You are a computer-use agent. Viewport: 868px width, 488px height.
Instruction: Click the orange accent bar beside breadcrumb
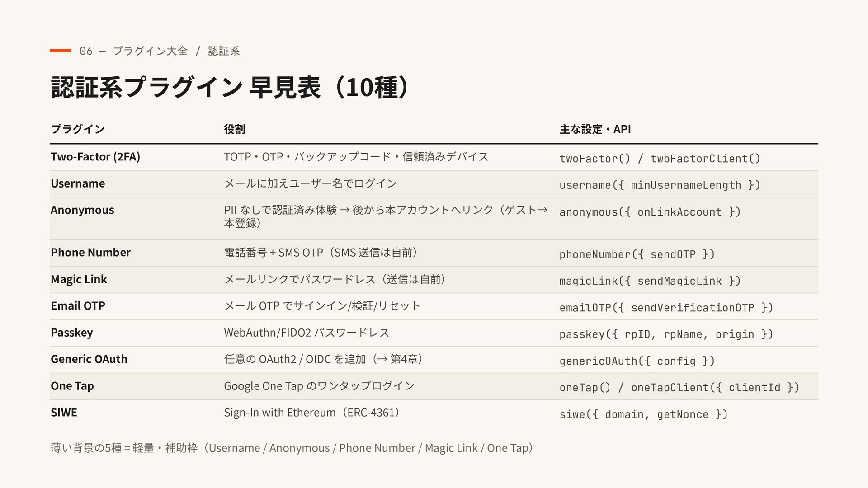coord(61,51)
